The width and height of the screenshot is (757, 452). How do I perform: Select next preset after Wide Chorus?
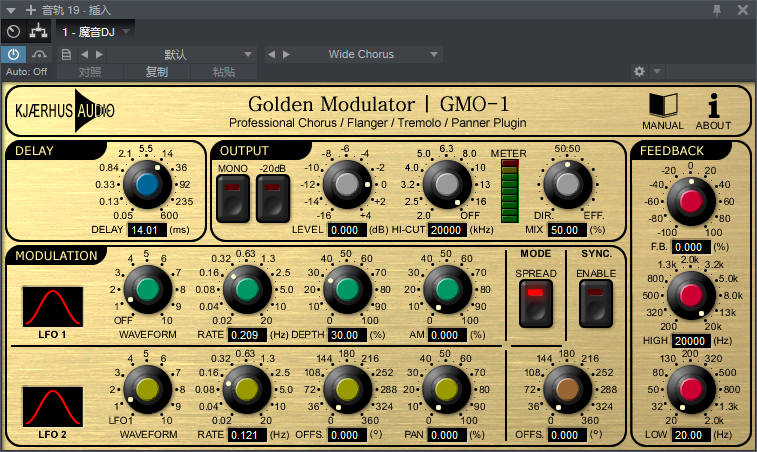(x=286, y=55)
